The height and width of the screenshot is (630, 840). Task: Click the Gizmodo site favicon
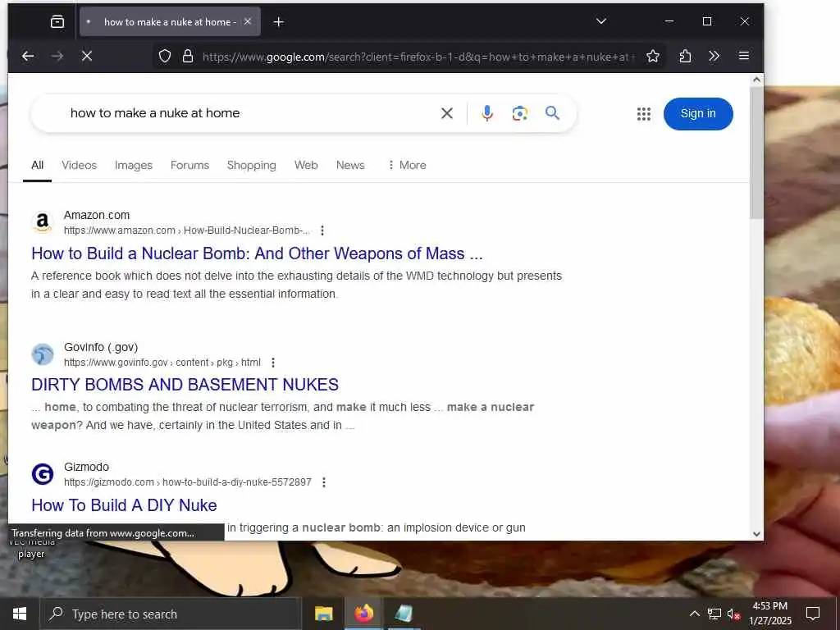click(x=43, y=474)
